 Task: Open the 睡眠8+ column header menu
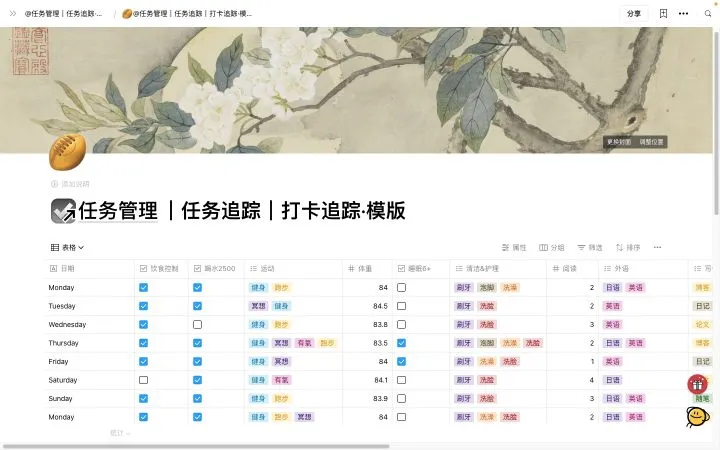pos(421,269)
